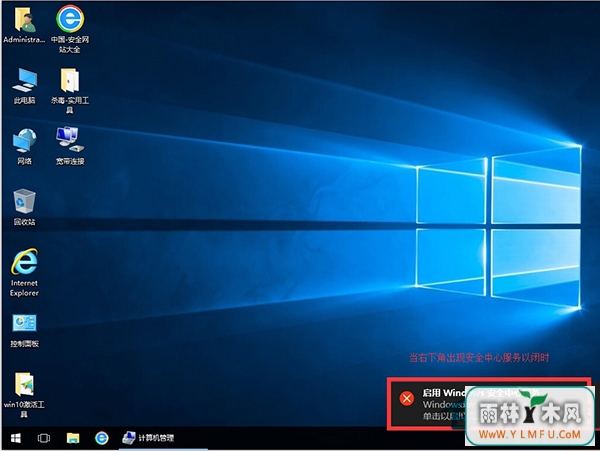600x451 pixels.
Task: Select the 此电脑 desktop icon
Action: point(24,86)
